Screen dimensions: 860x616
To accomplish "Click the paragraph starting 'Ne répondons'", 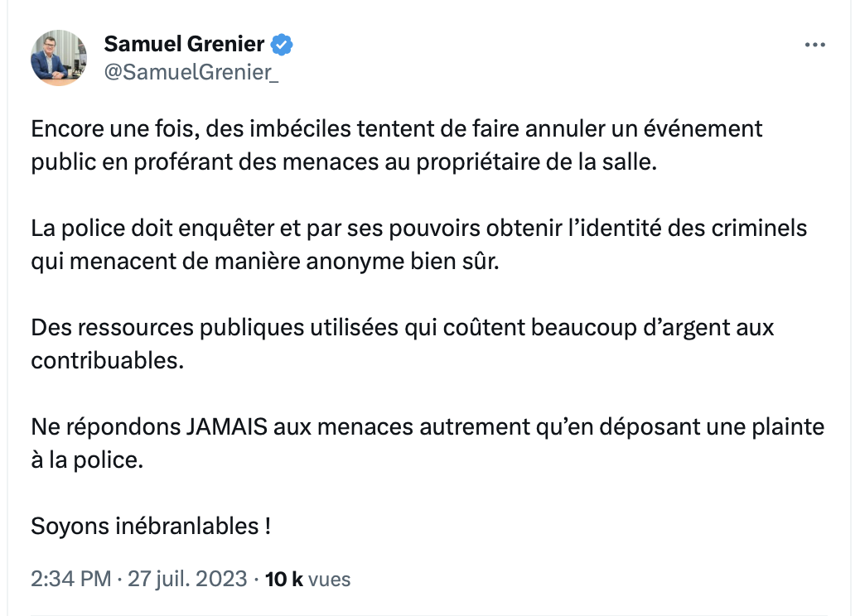I will [428, 443].
